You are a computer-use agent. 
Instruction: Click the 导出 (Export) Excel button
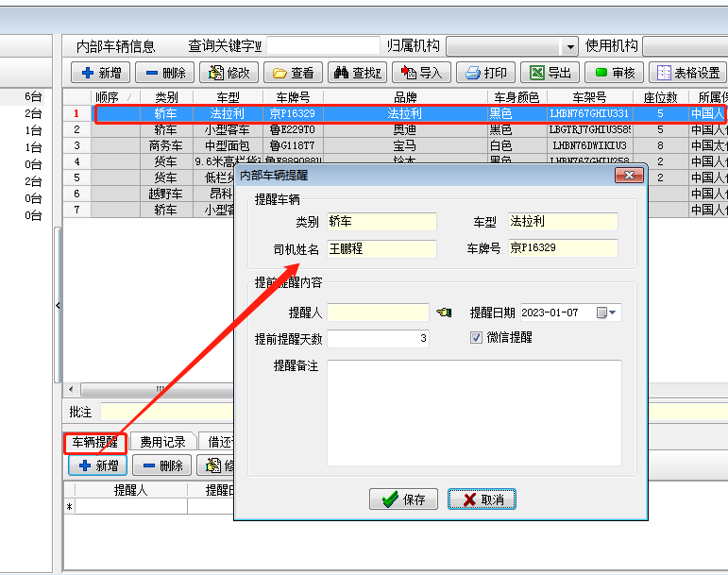[x=550, y=73]
